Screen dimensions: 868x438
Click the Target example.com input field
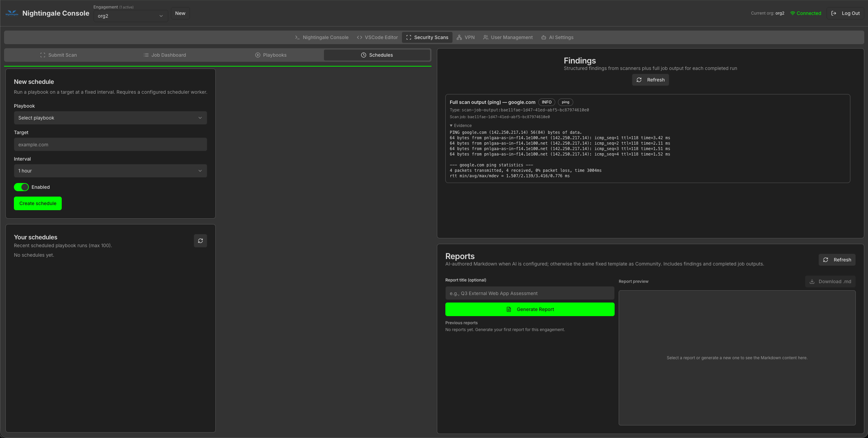coord(110,144)
